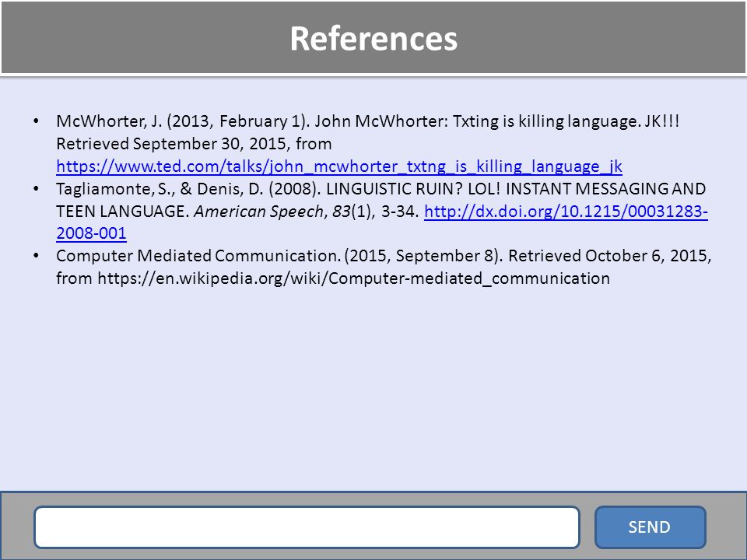Click 'Txting is killing language. JK!!!' title text

[566, 121]
